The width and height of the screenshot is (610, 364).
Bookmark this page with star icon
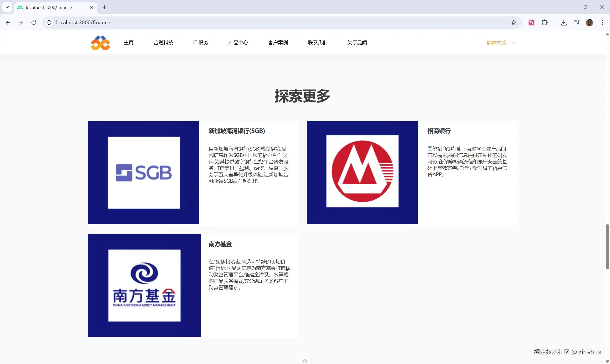pos(513,23)
